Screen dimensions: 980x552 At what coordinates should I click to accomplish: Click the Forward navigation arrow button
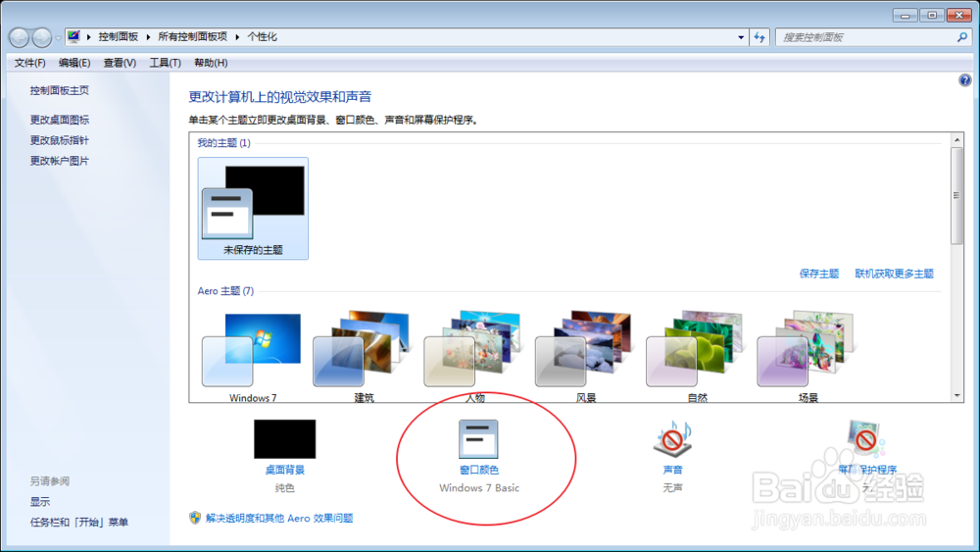pos(42,38)
